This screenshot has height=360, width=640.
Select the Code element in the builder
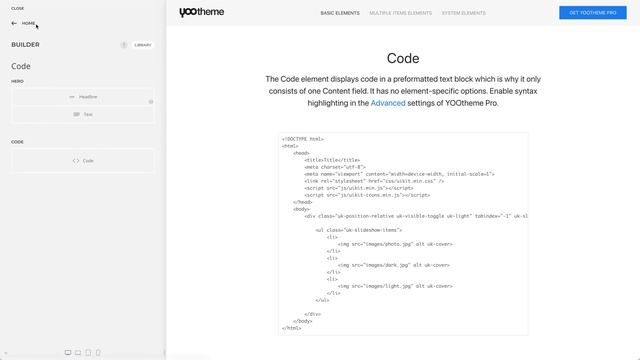coord(83,161)
